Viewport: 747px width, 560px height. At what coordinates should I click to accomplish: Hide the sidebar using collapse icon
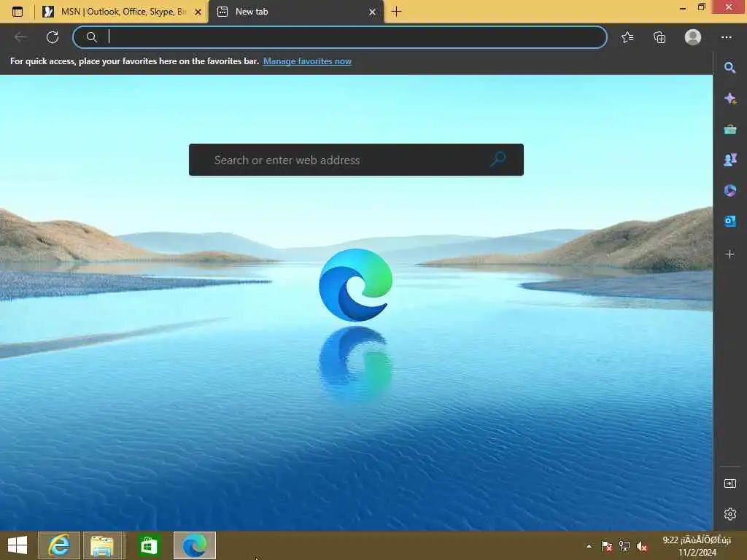point(729,484)
